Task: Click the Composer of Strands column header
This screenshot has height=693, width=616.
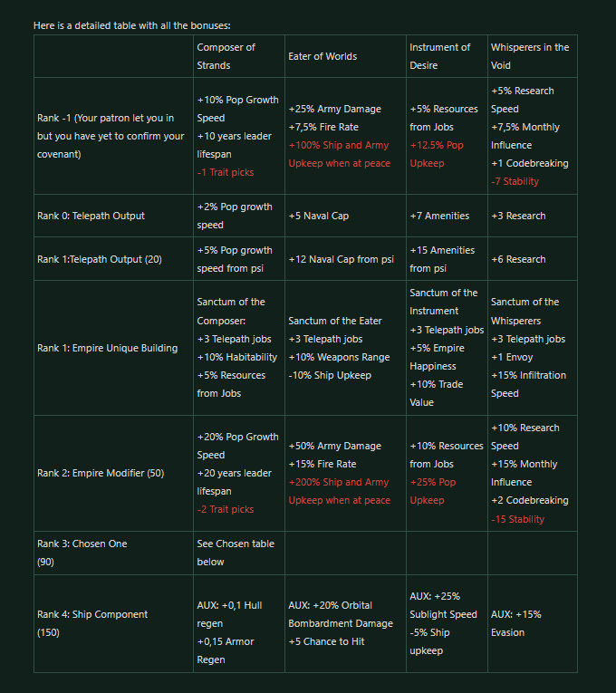Action: [x=226, y=56]
